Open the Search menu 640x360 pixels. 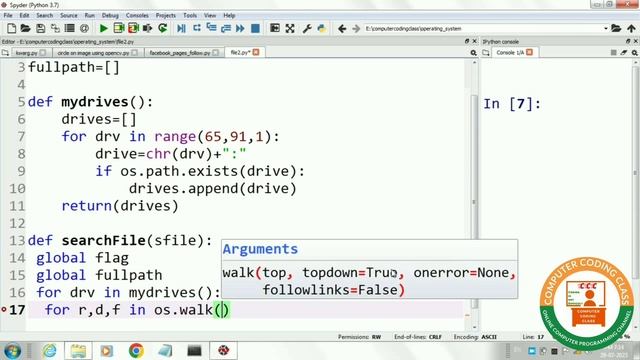tap(44, 15)
